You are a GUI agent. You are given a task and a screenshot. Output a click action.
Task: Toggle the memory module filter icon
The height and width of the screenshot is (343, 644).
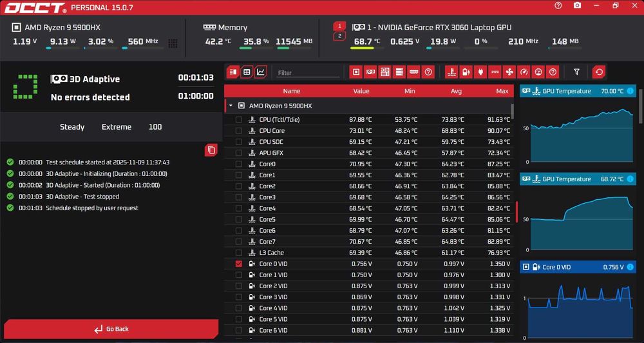click(x=413, y=72)
